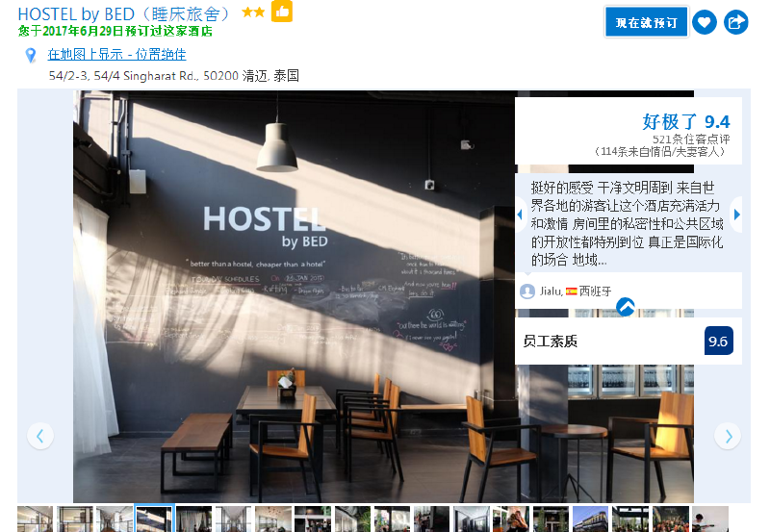Collapse review panel with blue chevron-up icon
Image resolution: width=770 pixels, height=532 pixels.
click(x=626, y=307)
